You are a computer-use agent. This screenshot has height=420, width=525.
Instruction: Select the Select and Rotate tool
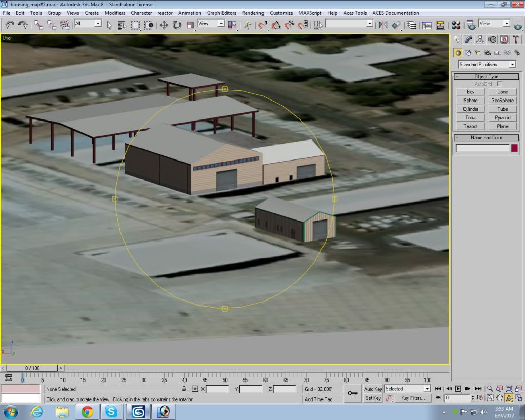coord(177,24)
